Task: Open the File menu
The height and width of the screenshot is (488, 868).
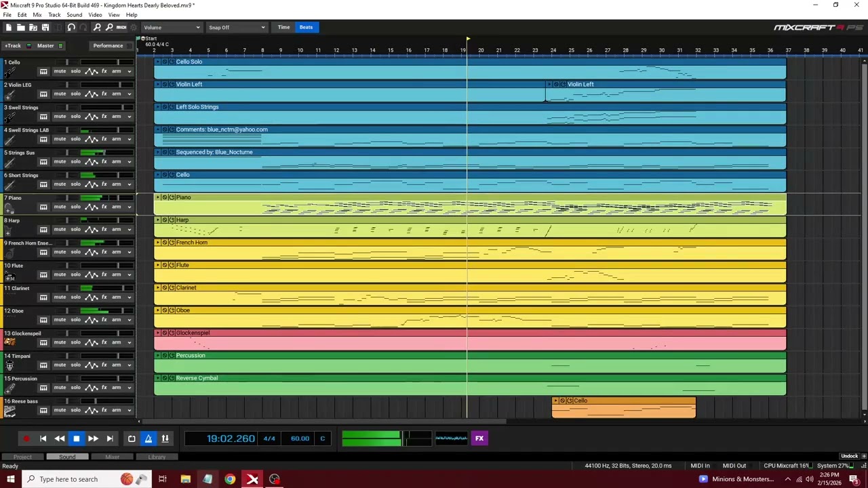Action: click(7, 15)
